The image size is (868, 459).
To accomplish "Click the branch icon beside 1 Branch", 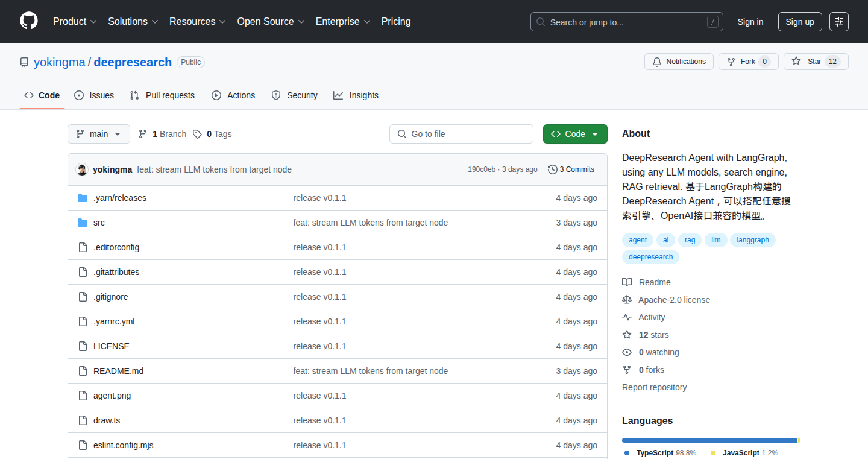I will pos(143,134).
